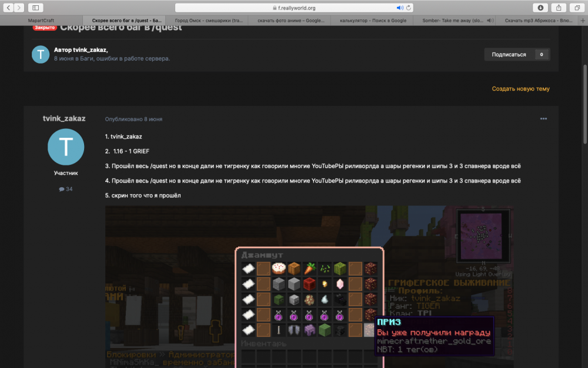
Task: Mute the Somber- Take me away tab
Action: (490, 20)
